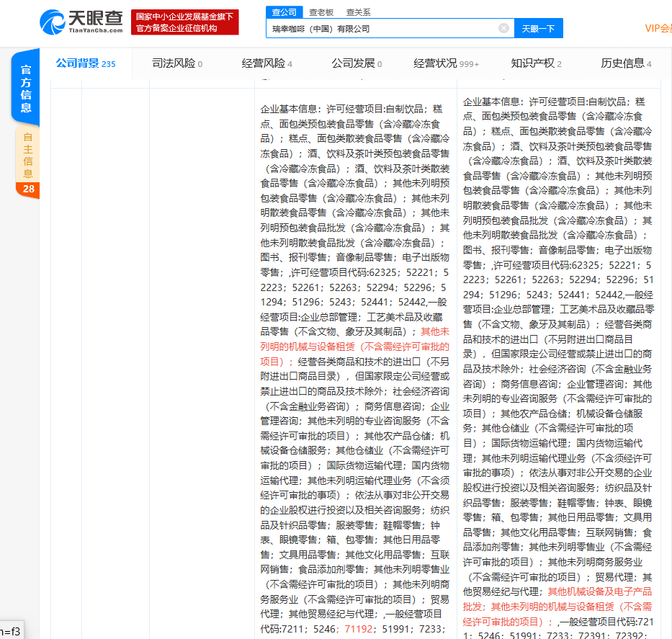The image size is (672, 639).
Task: Click the red official credit agency banner
Action: [186, 22]
